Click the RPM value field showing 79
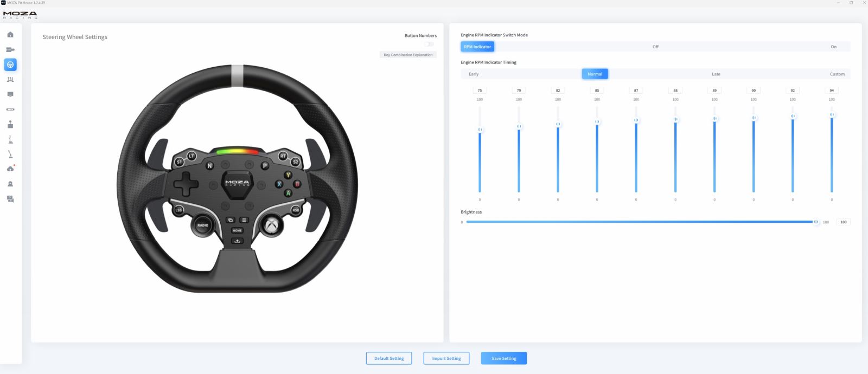Screen dimensions: 868x374 point(519,91)
